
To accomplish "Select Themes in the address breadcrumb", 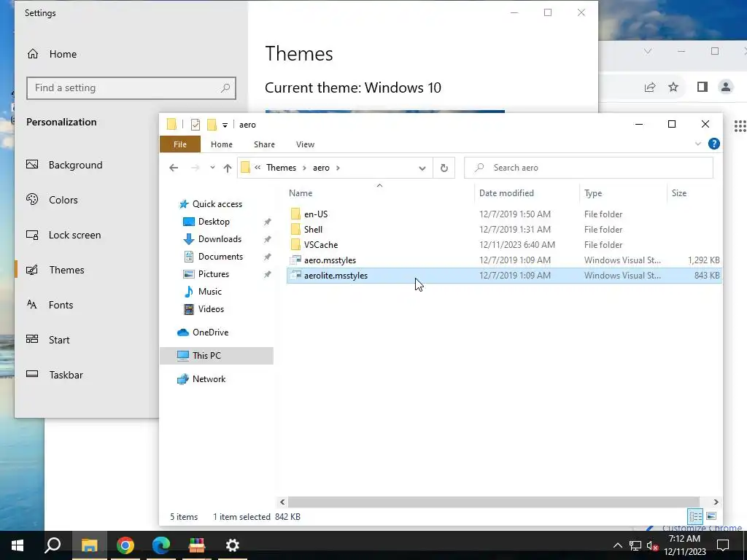I will pos(281,168).
